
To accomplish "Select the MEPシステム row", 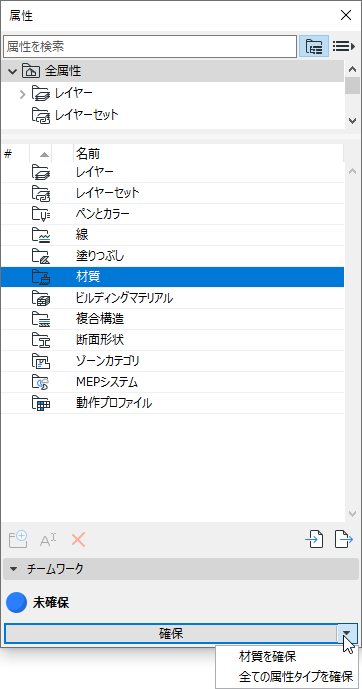I will point(172,383).
